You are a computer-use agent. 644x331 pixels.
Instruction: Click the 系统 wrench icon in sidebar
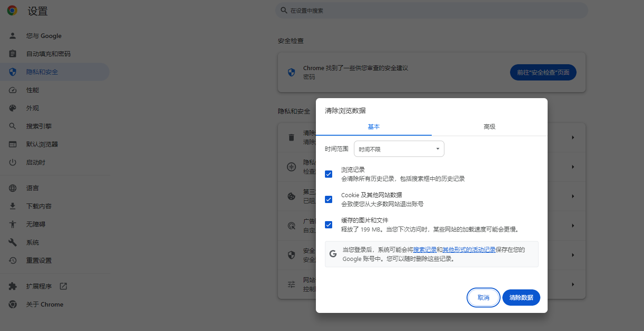point(12,242)
